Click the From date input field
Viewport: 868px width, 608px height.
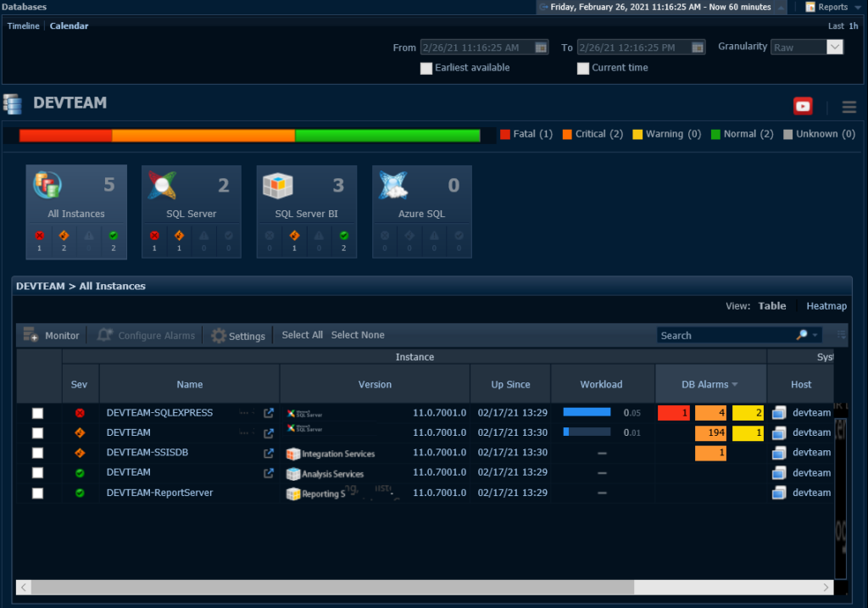(x=477, y=47)
